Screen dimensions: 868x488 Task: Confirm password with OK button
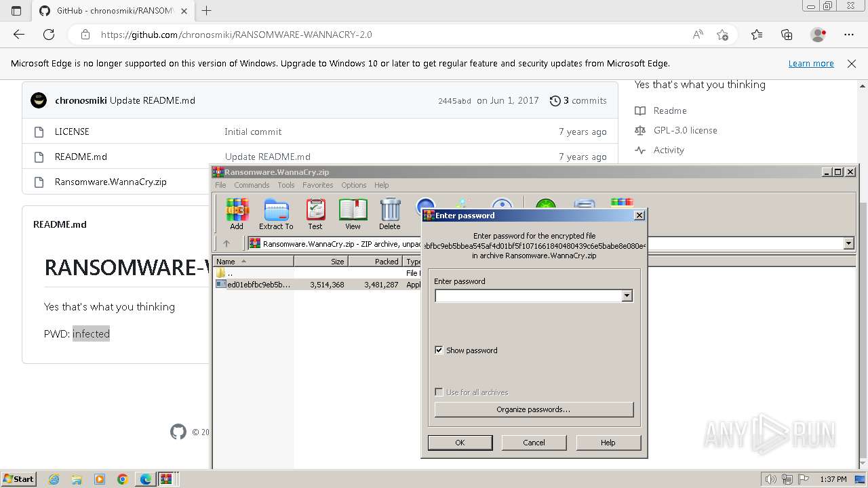coord(460,443)
